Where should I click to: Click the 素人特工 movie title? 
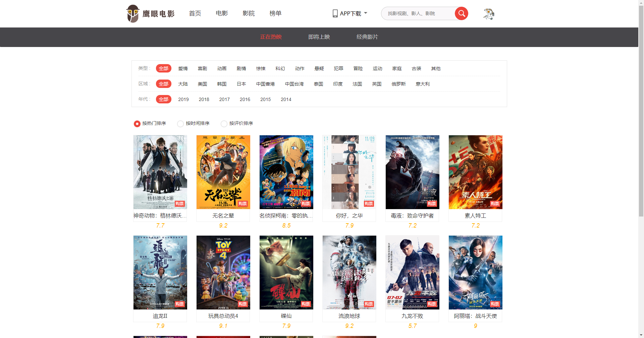coord(475,216)
